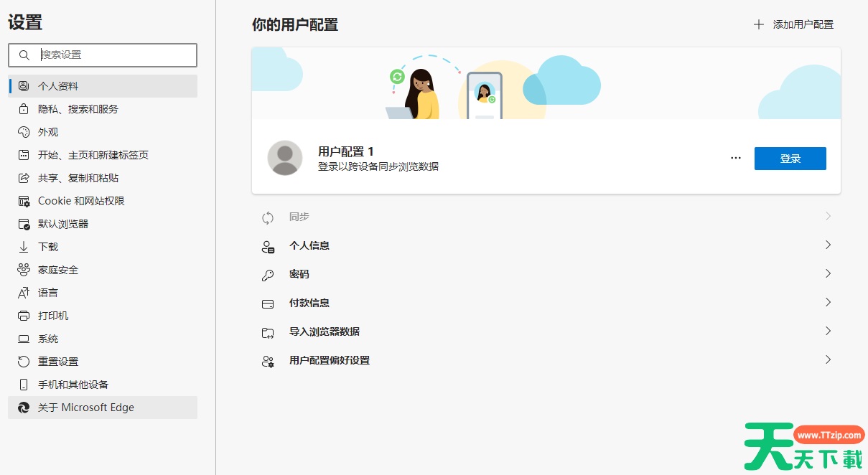Click the lock icon for 隐私、搜索和服务
This screenshot has height=475, width=868.
[x=24, y=109]
